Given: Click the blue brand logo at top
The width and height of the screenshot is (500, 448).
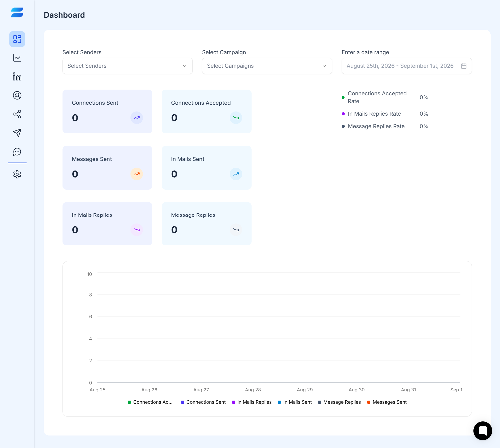Looking at the screenshot, I should coord(17,13).
